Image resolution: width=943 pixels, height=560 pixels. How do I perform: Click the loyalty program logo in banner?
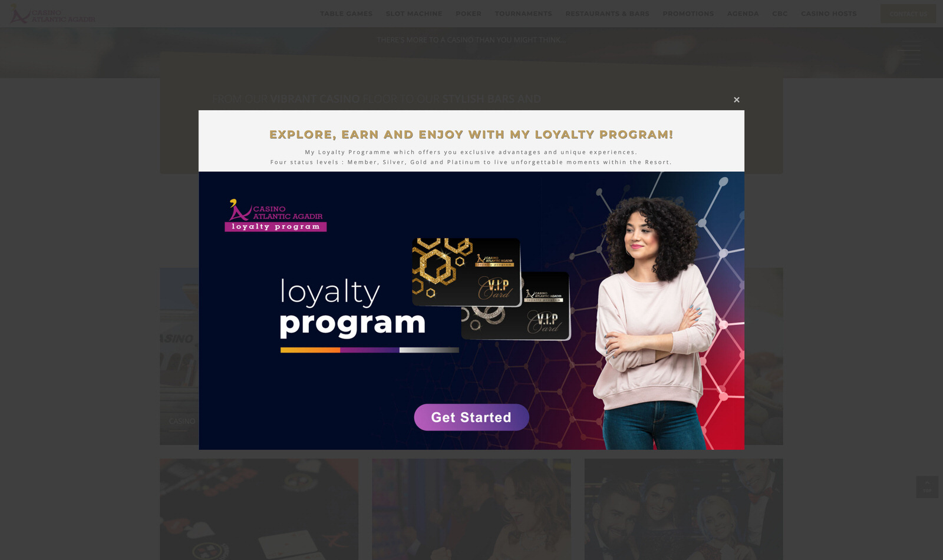point(275,216)
